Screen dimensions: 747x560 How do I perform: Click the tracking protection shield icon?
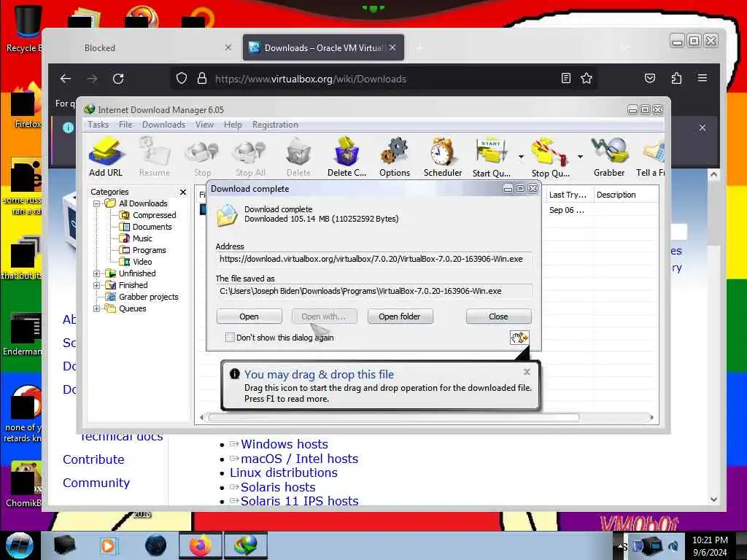[x=182, y=79]
